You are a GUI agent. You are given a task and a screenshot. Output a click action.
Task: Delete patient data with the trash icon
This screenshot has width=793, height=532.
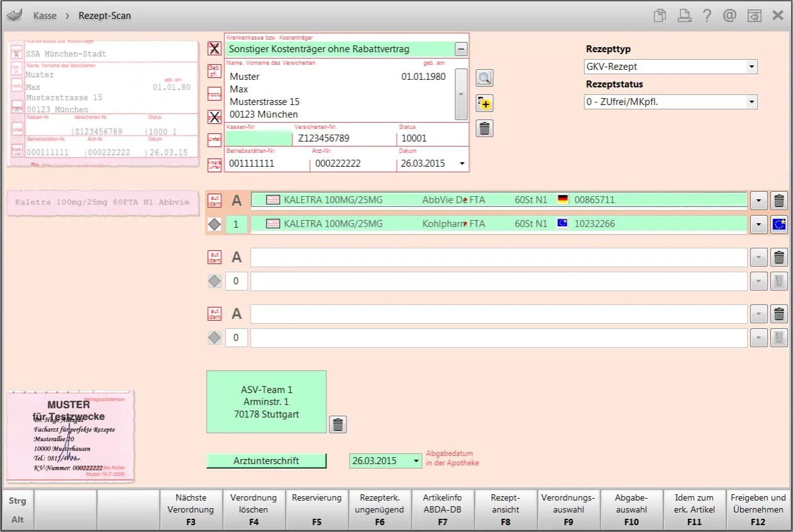click(484, 128)
